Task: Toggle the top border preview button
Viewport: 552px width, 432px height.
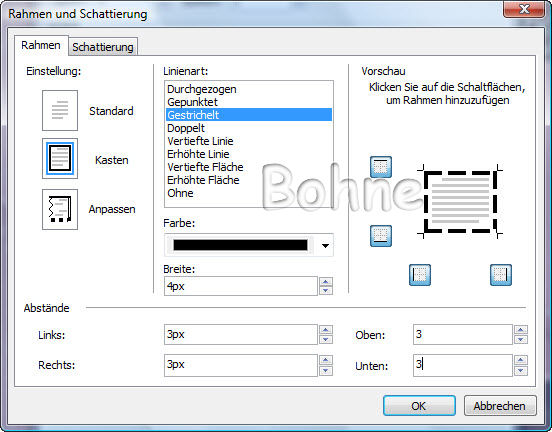Action: [381, 167]
